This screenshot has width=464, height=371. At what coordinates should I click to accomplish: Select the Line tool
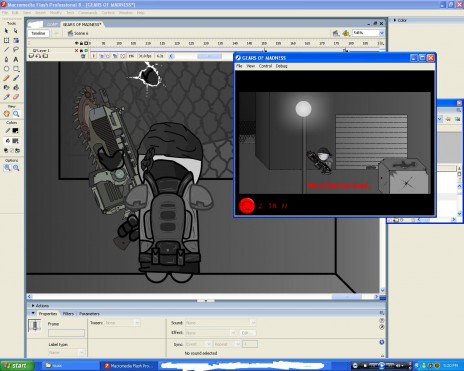[x=6, y=50]
